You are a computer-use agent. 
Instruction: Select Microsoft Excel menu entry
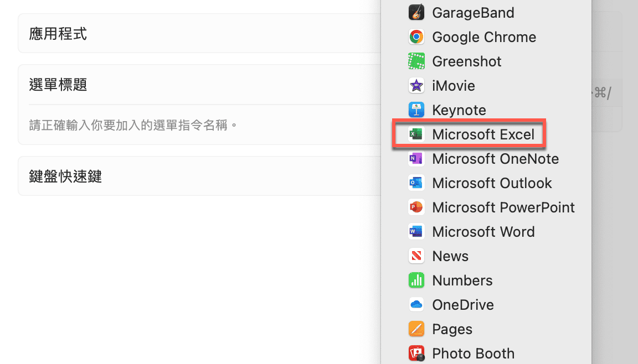(x=486, y=134)
